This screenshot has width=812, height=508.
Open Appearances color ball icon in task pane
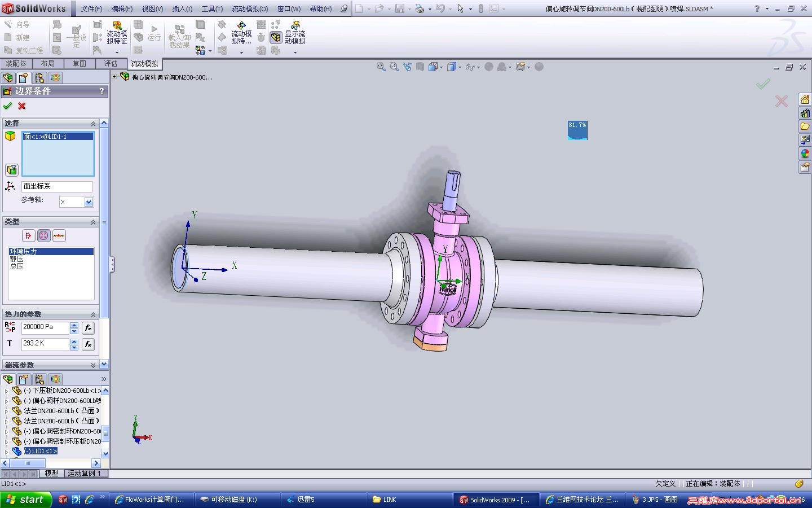coord(805,154)
